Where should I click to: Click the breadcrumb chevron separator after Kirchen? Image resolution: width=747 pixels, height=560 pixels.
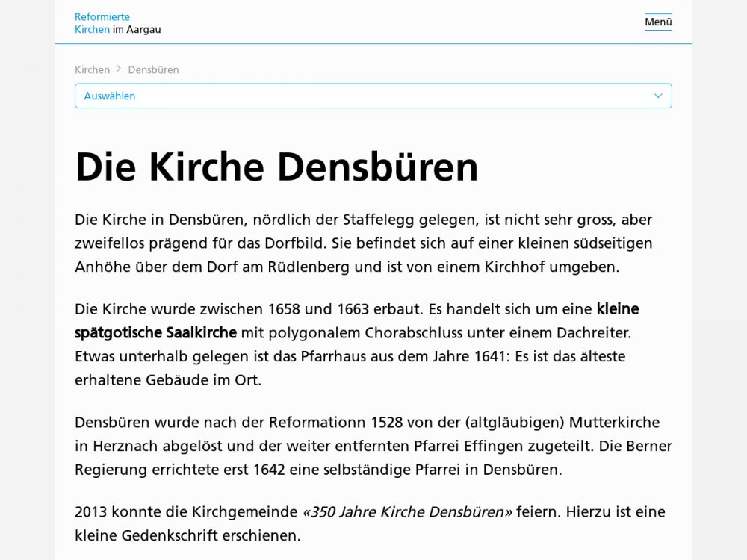(119, 69)
